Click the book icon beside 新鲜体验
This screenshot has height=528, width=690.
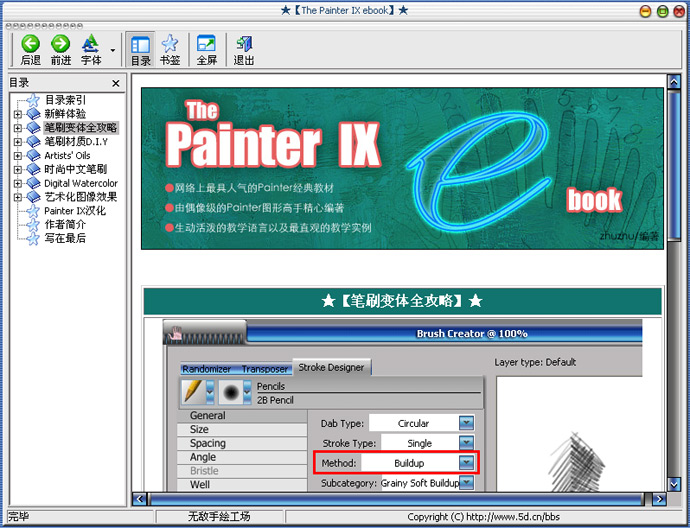tap(33, 114)
